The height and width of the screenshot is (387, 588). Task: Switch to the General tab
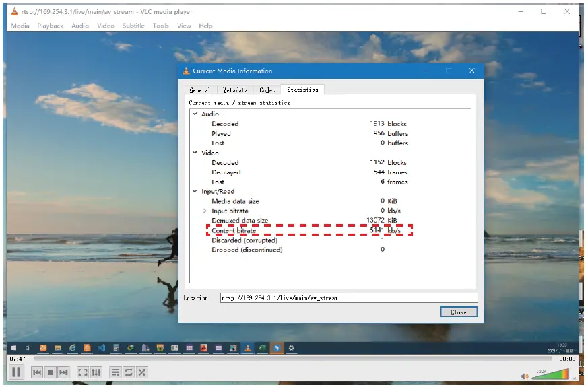pos(200,90)
